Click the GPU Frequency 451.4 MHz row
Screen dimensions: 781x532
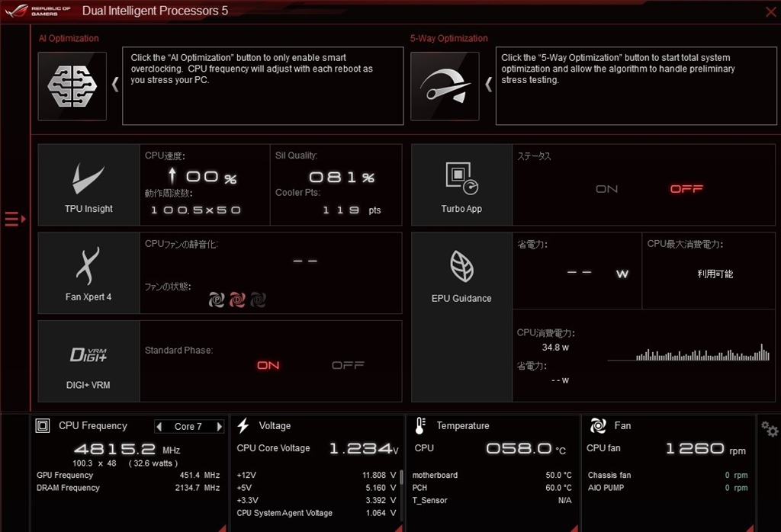point(128,476)
